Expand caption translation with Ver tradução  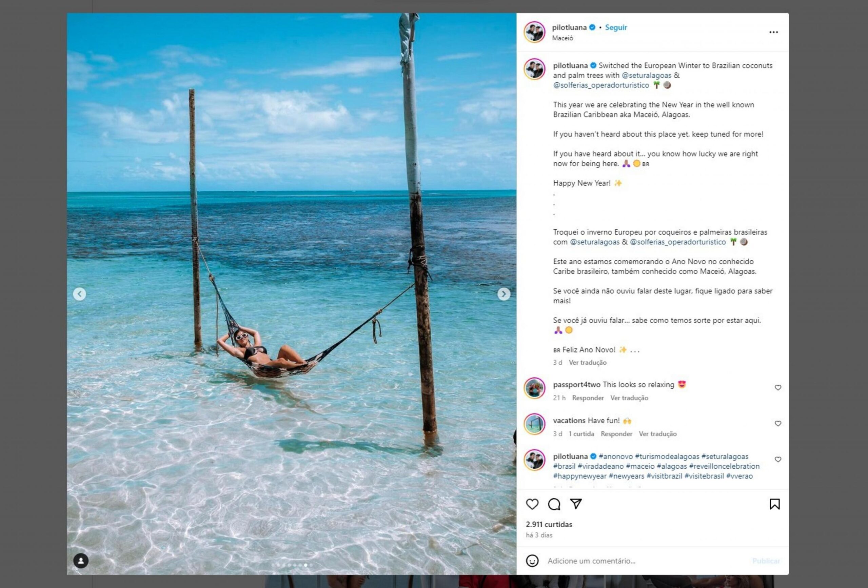coord(588,363)
